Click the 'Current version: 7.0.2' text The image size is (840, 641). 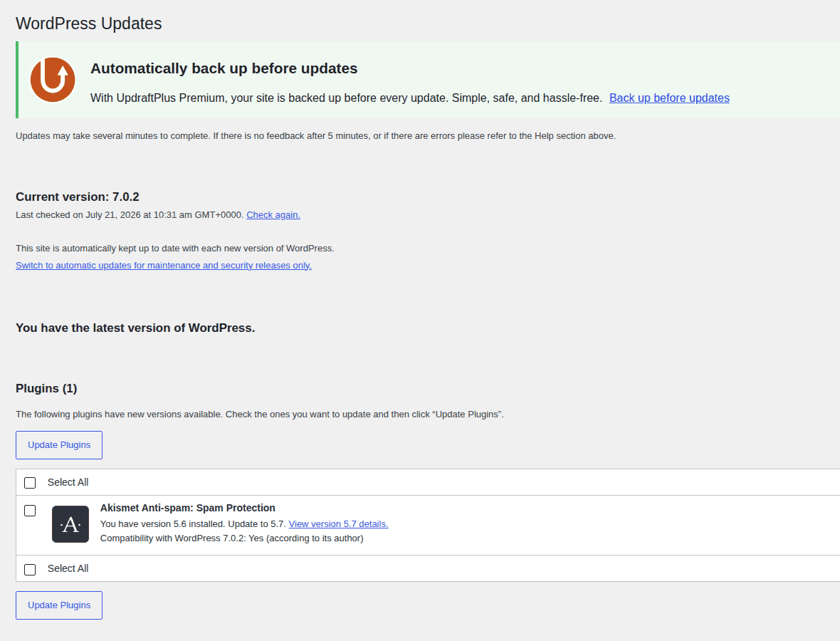(x=77, y=197)
